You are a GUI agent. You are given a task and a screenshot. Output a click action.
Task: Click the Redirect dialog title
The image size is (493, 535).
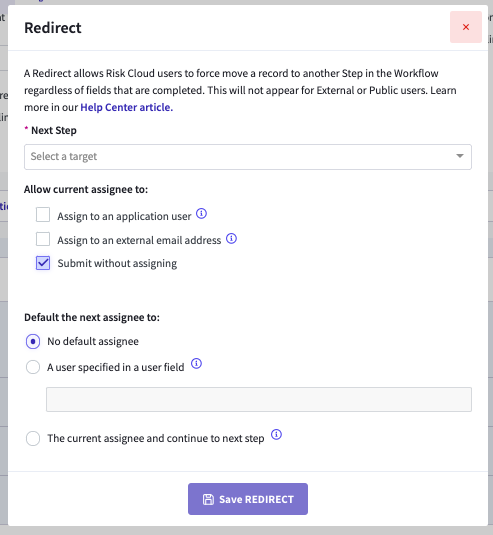tap(53, 28)
